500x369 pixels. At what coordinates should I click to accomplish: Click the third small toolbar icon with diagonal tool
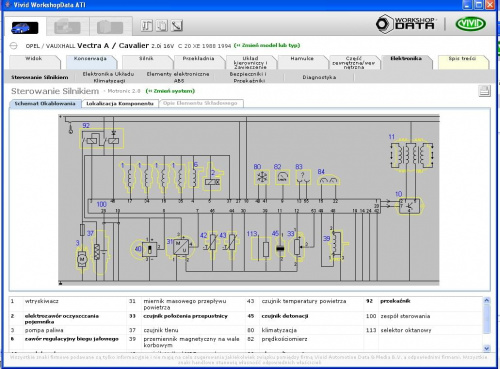177,26
